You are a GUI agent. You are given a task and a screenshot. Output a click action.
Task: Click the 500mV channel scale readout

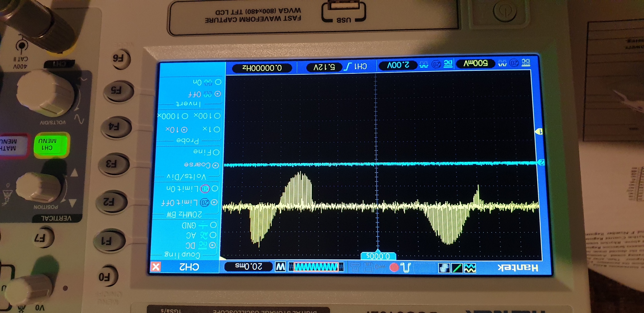click(476, 63)
